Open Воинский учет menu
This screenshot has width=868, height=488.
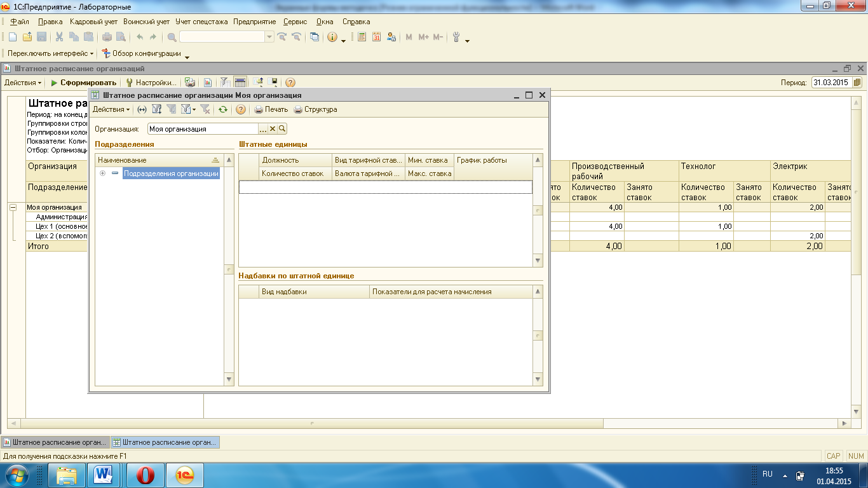point(147,22)
